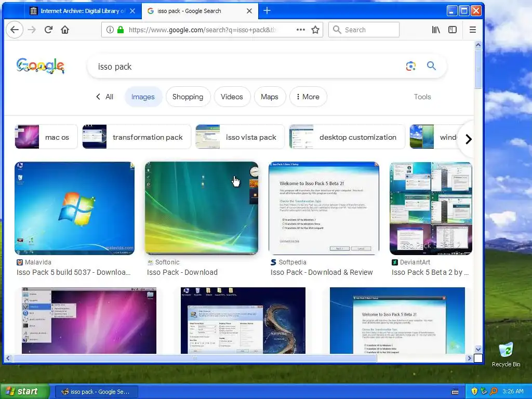Select the transformation pack chip
This screenshot has height=399, width=532.
point(137,137)
